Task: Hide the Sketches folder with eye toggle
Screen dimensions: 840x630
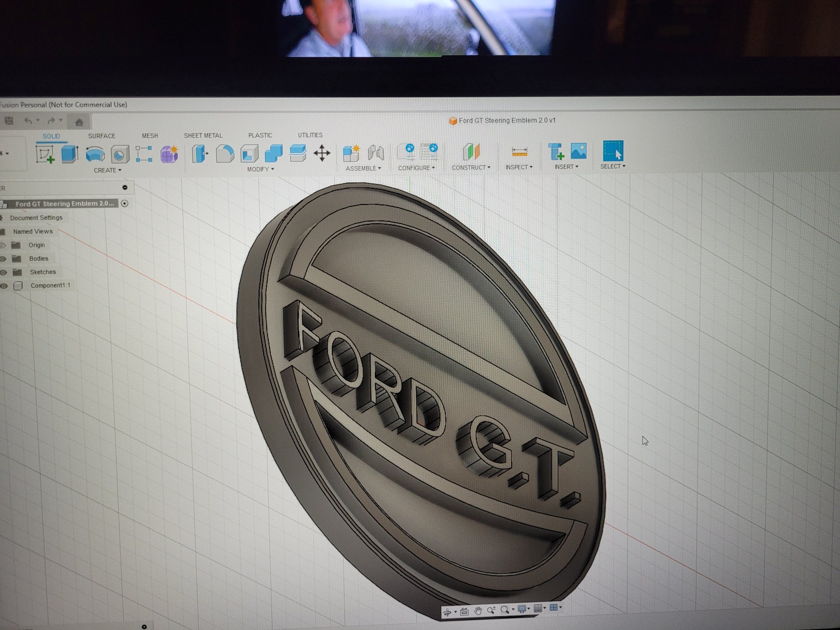Action: tap(3, 272)
